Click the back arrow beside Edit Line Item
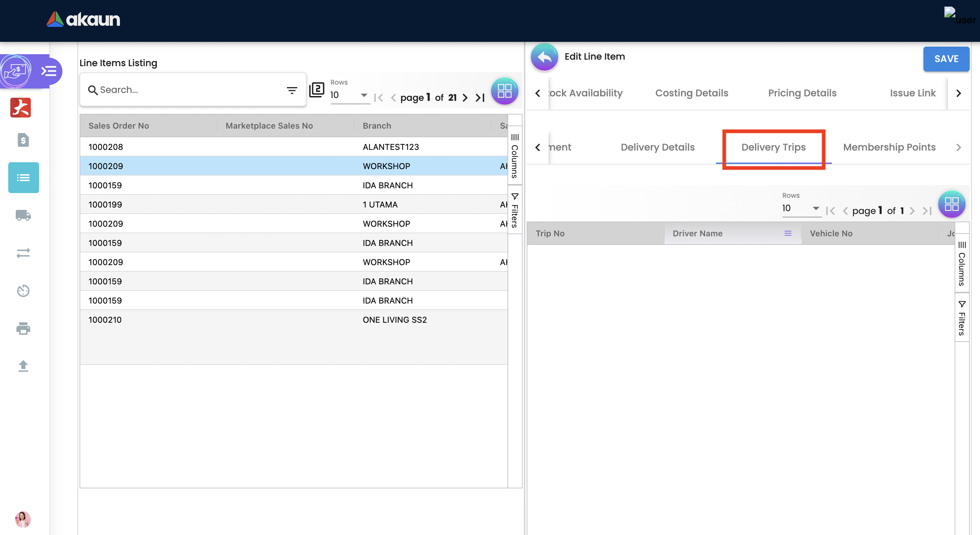 click(x=544, y=57)
